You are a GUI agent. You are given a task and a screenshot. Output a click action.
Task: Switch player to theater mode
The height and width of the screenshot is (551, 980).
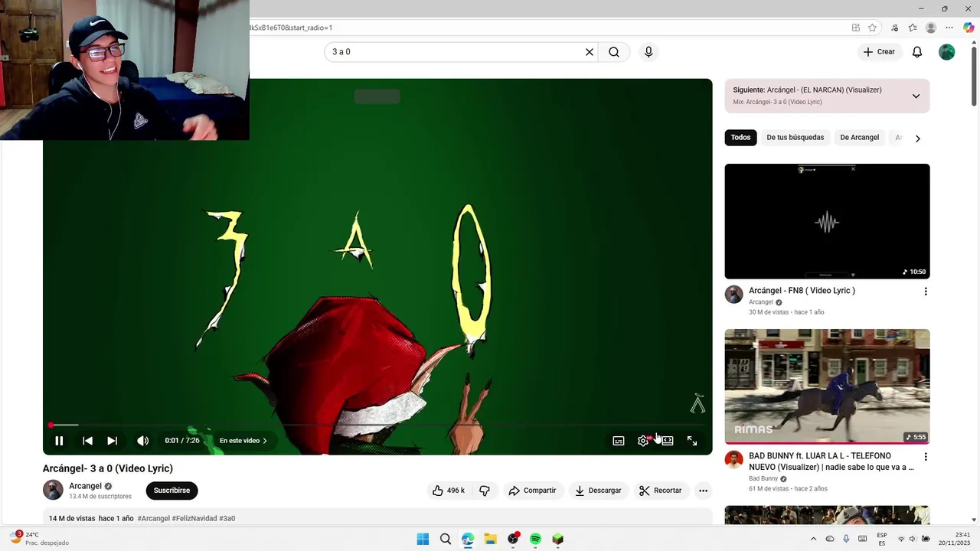tap(668, 441)
